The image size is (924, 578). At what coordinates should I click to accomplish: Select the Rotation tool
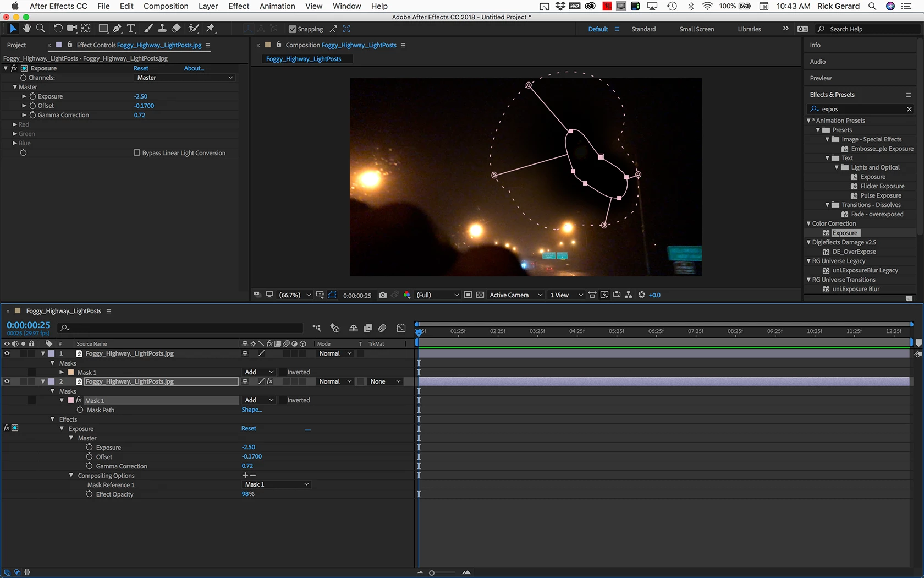point(58,29)
